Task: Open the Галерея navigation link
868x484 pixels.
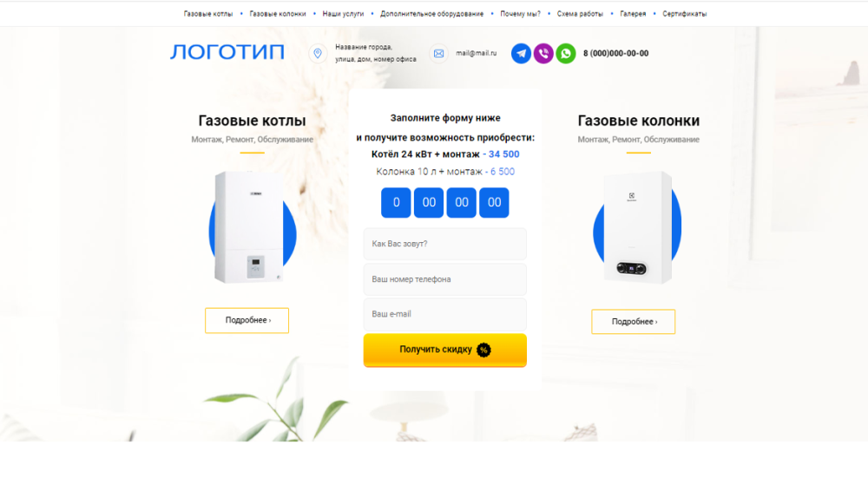Action: click(633, 14)
